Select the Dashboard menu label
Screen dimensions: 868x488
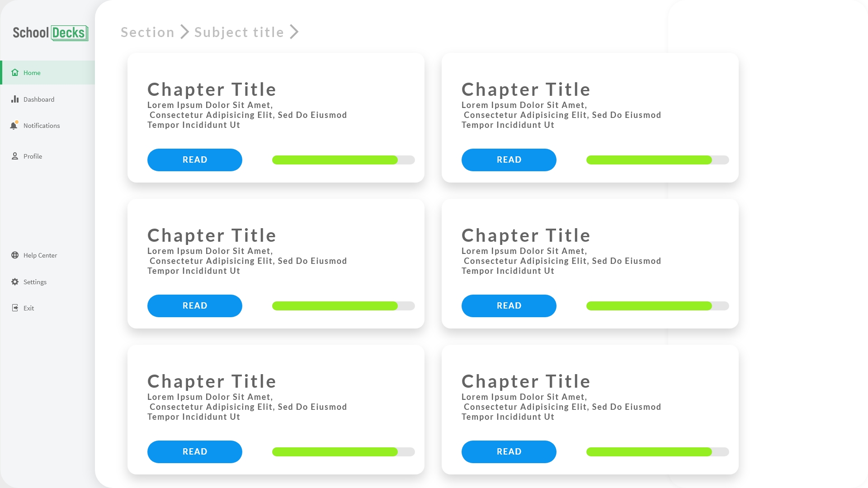(x=39, y=99)
